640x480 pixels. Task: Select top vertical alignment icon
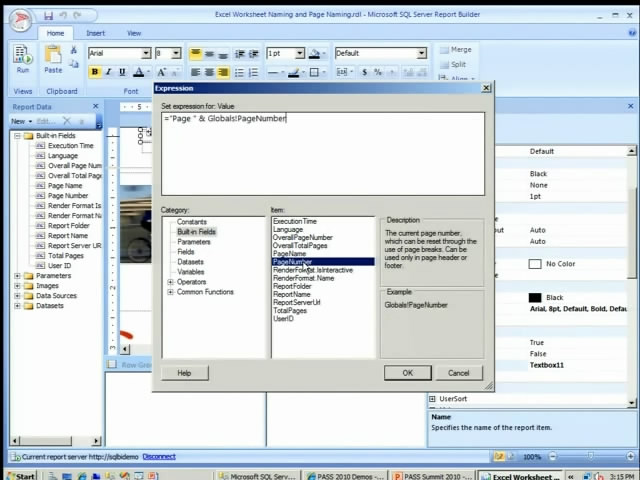196,53
